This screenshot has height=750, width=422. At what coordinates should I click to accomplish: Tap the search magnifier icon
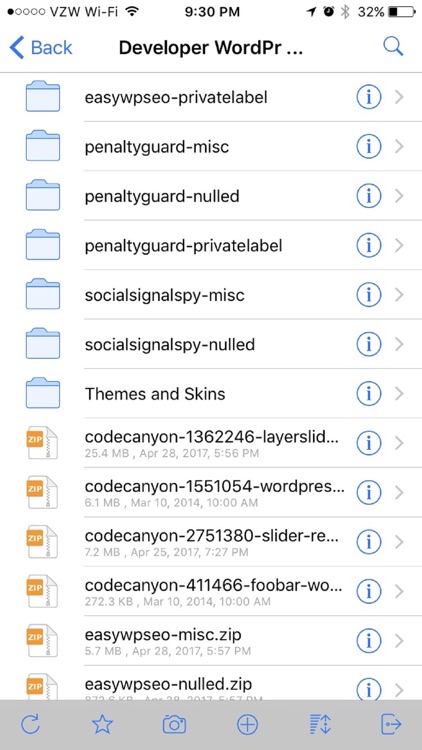pos(393,47)
